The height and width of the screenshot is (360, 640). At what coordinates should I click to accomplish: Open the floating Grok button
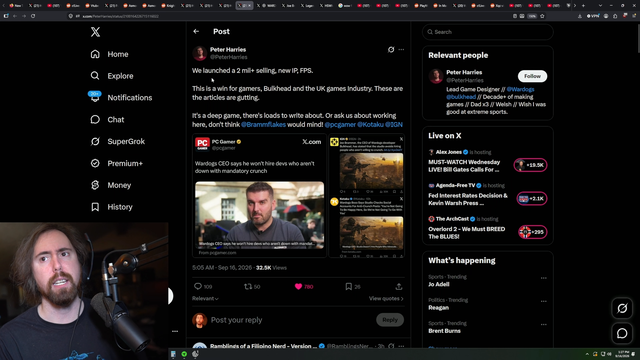click(x=622, y=308)
